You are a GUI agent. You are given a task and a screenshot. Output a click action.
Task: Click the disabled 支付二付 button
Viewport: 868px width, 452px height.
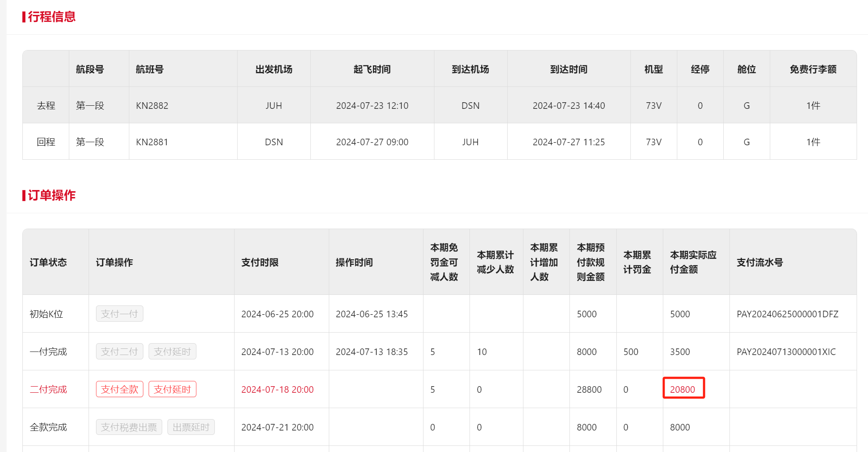point(119,352)
